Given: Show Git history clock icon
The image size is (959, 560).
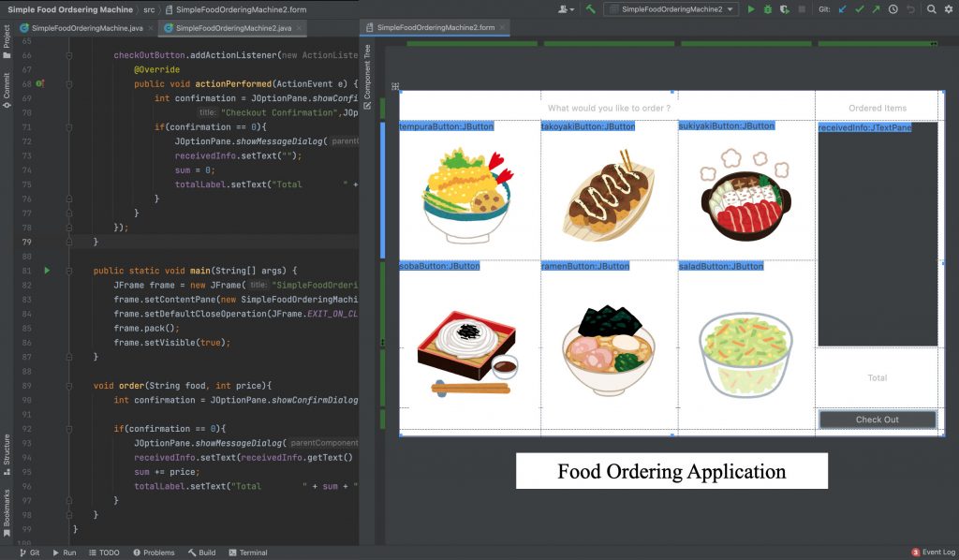Looking at the screenshot, I should click(x=893, y=9).
